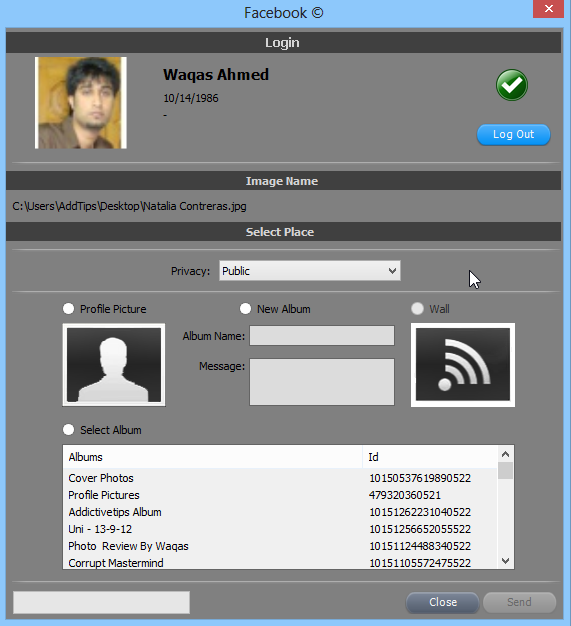The height and width of the screenshot is (626, 571).
Task: Click the Close button
Action: [443, 602]
